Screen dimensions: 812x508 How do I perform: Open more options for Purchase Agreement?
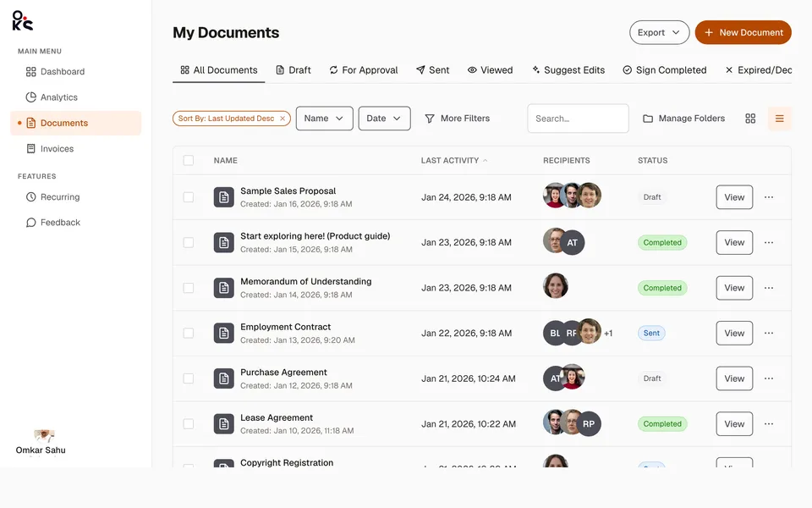point(769,378)
